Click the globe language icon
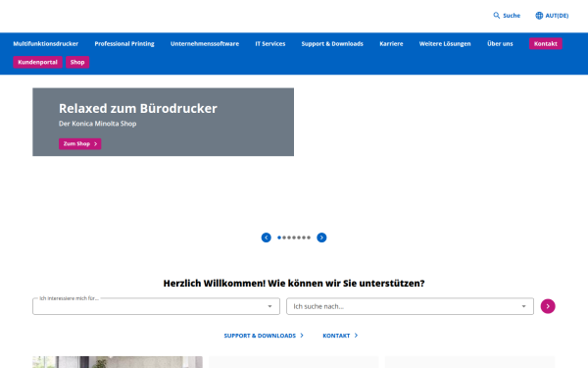Viewport: 588px width, 368px height. [539, 16]
